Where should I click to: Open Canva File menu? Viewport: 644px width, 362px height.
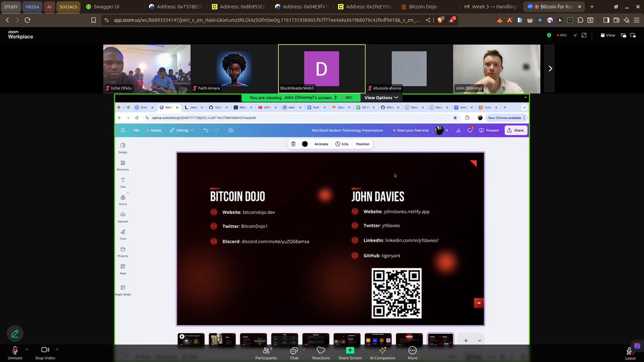(x=136, y=130)
